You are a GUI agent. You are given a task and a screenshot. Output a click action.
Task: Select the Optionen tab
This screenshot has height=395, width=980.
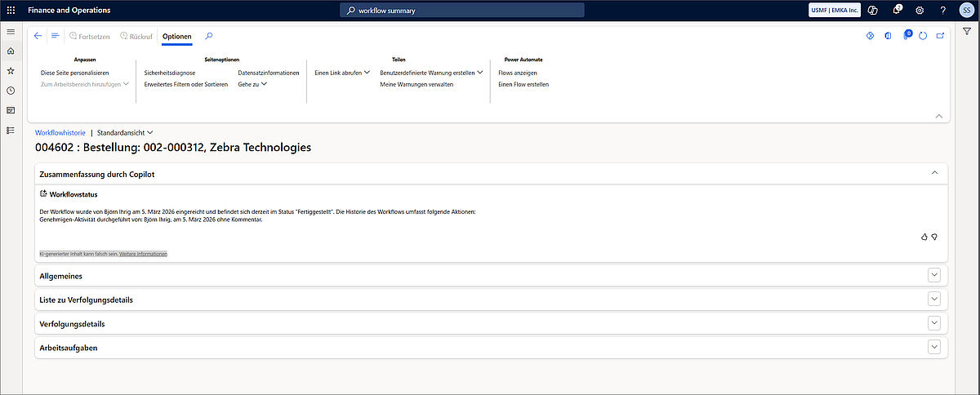(177, 36)
